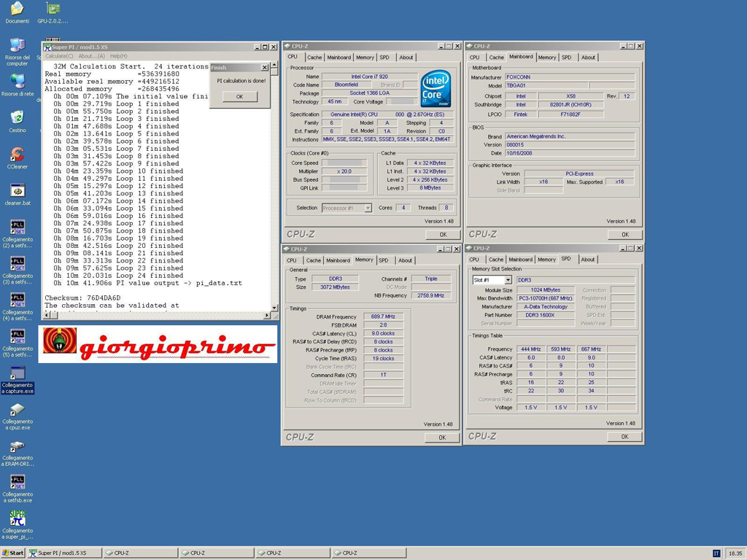Viewport: 747px width, 560px height.
Task: Open SPD tab in Memory window
Action: [384, 260]
